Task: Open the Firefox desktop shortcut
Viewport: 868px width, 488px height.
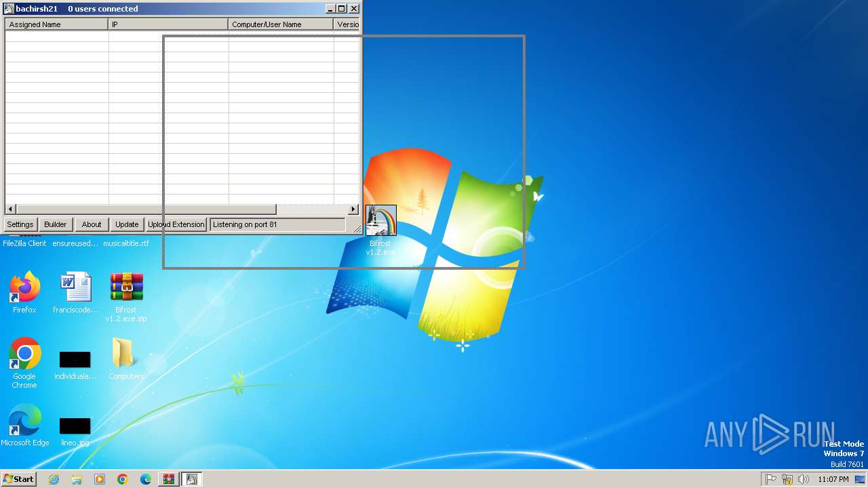Action: [x=24, y=292]
